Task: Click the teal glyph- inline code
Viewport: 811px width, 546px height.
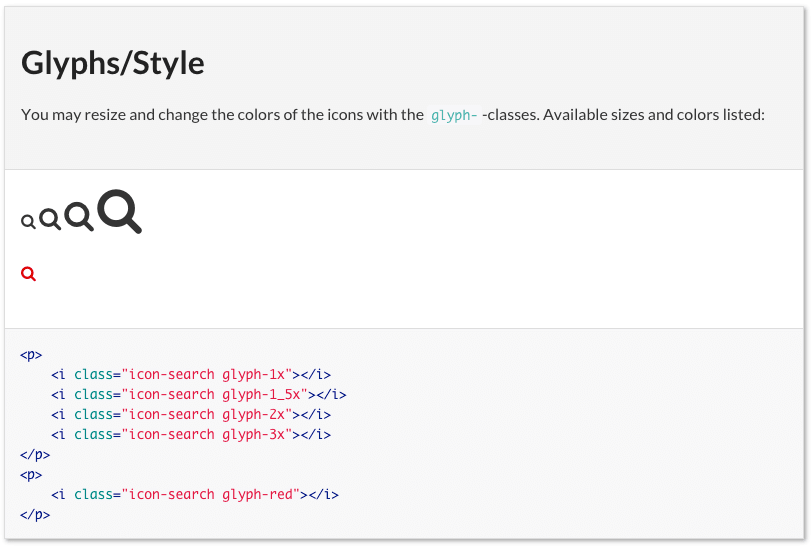Action: click(x=454, y=115)
